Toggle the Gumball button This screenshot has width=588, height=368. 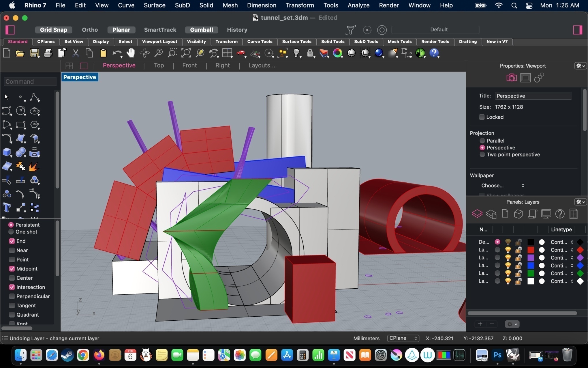pos(201,30)
